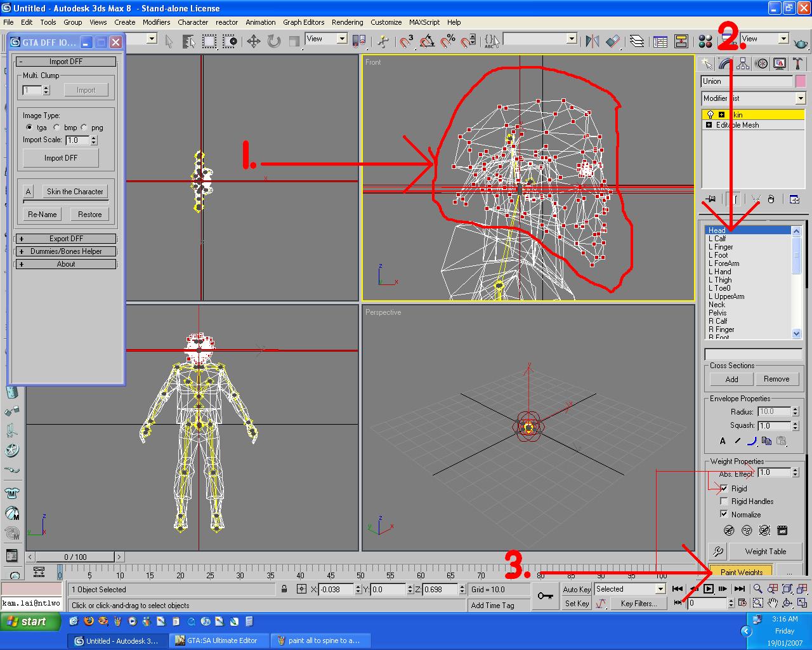Select the Move transform tool

253,42
